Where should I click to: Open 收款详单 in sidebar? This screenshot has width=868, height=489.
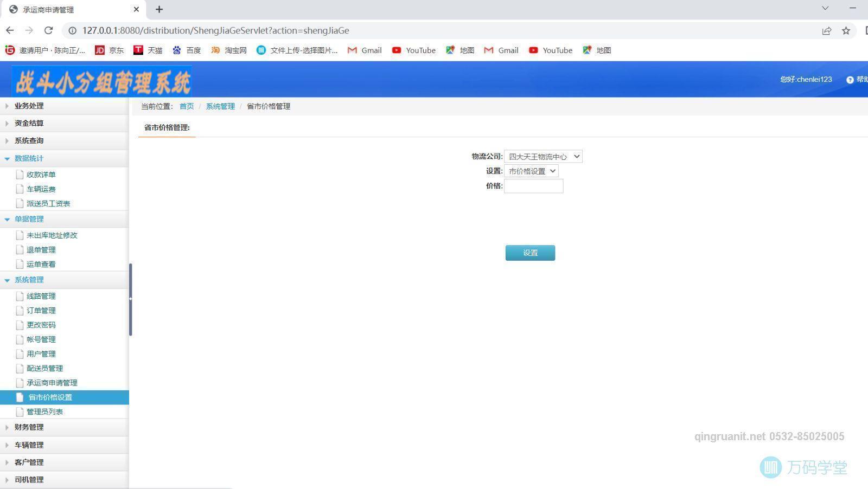(41, 175)
